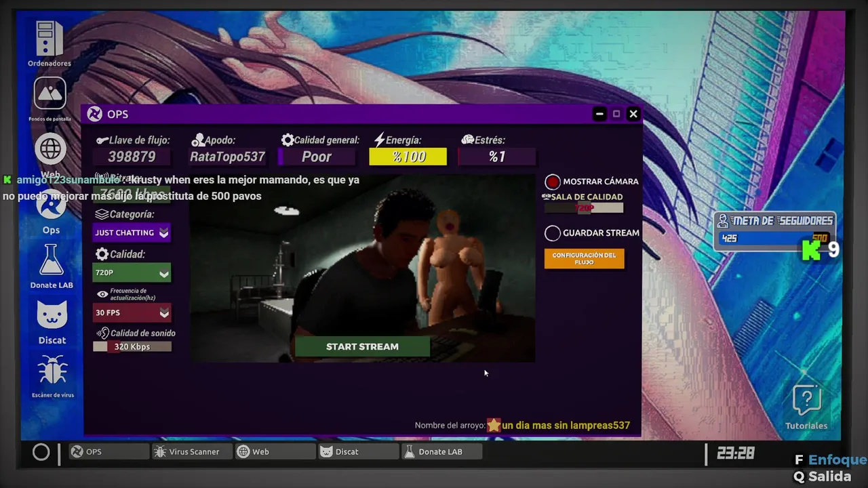This screenshot has width=868, height=488.
Task: Open the Donate LAB flask icon
Action: click(51, 260)
